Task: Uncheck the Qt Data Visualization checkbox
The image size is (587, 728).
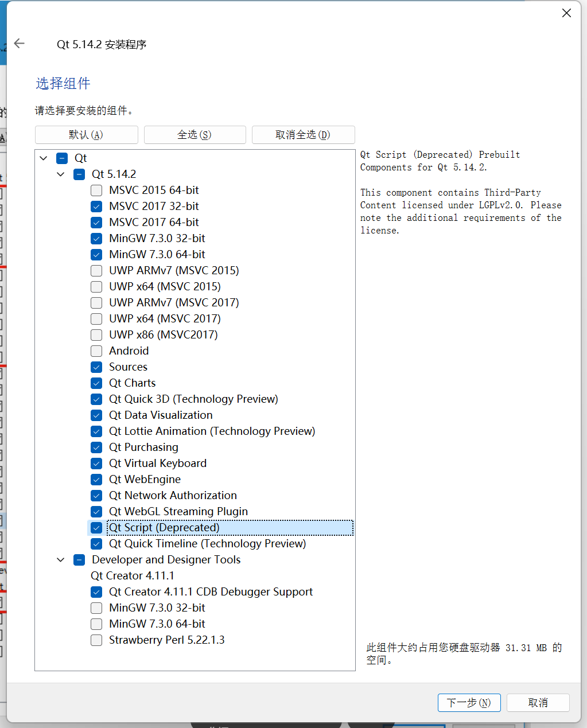Action: click(96, 415)
